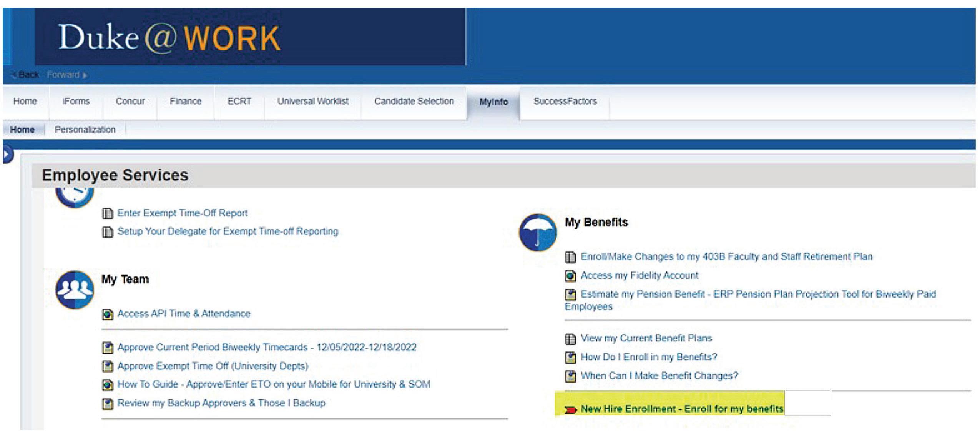
Task: Click How Do I Enroll in my Benefits?
Action: tap(648, 357)
